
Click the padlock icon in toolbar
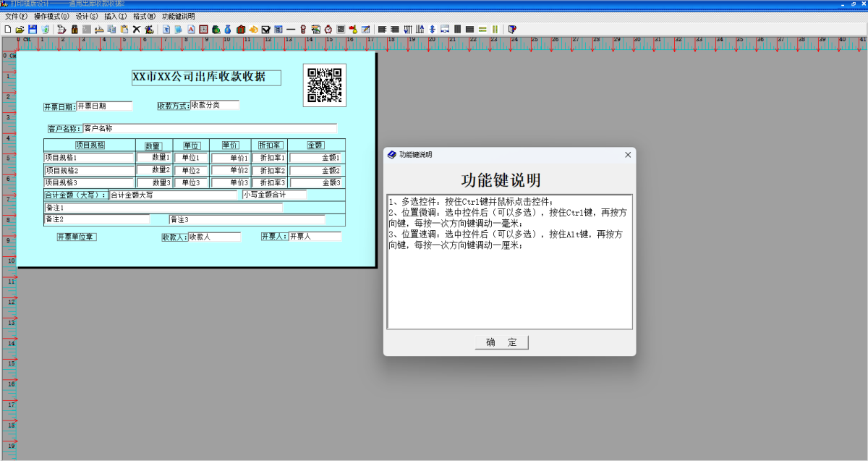[74, 30]
